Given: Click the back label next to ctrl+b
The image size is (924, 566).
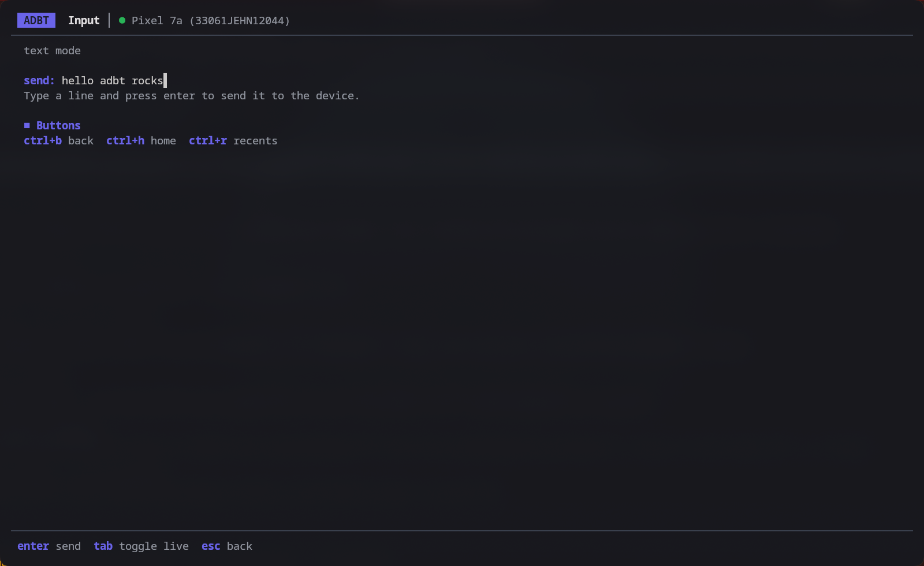Looking at the screenshot, I should click(81, 140).
